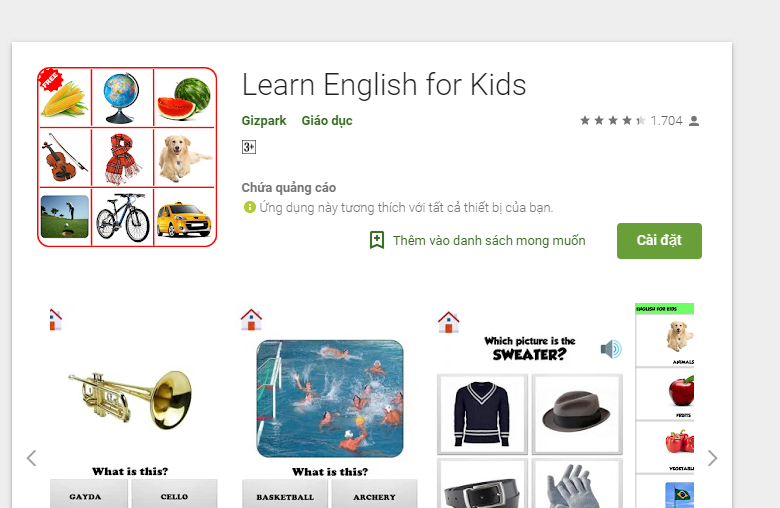Show previous screenshots with left chevron
The image size is (780, 508).
click(31, 458)
